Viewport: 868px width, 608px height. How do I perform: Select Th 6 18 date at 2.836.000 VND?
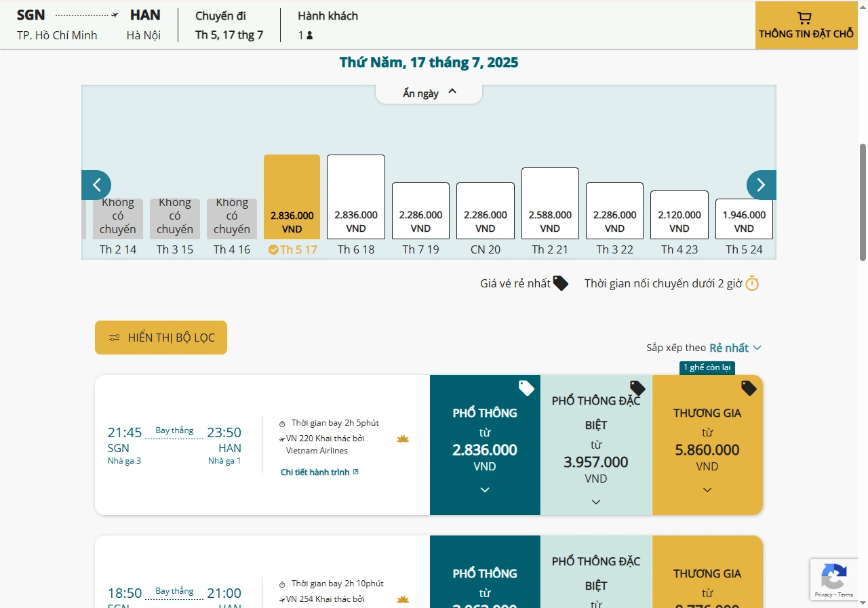tap(356, 197)
